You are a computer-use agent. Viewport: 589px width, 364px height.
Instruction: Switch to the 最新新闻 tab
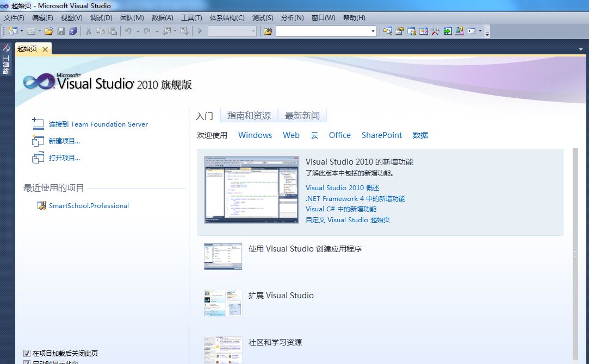coord(302,115)
